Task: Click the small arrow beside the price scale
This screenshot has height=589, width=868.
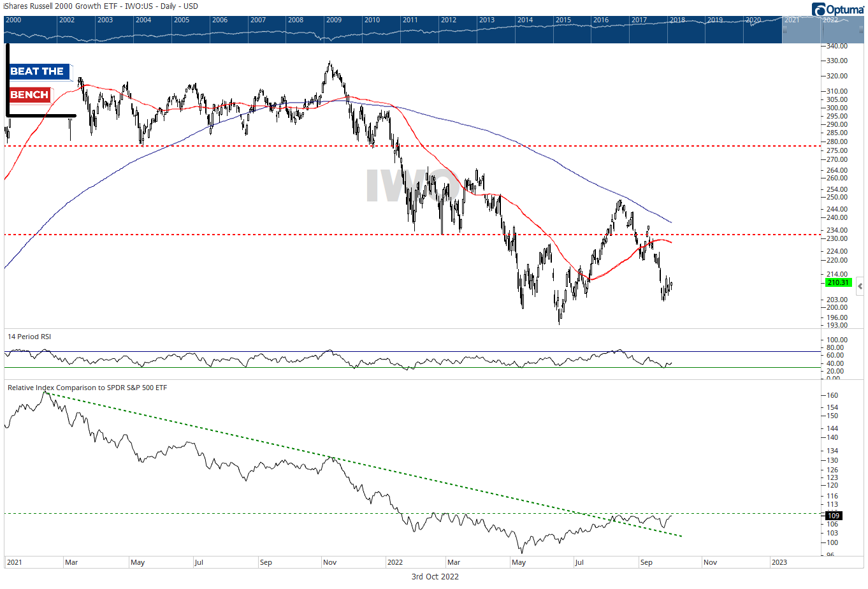Action: pyautogui.click(x=860, y=286)
